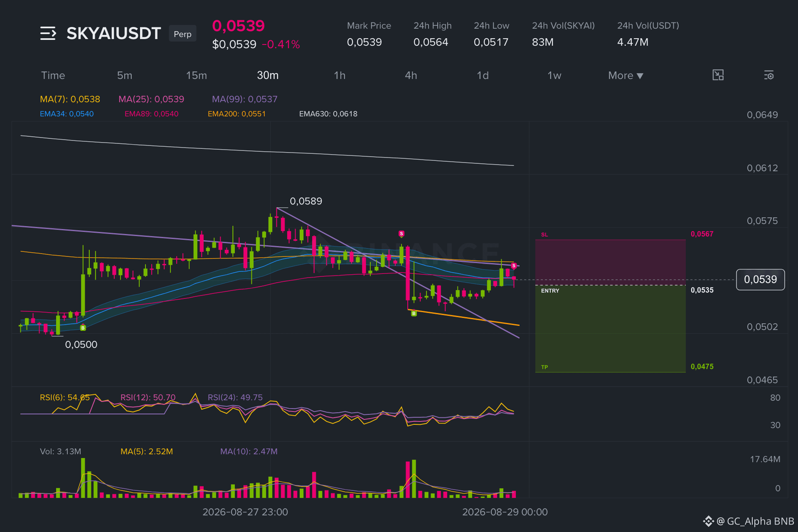
Task: Open the market list menu icon
Action: coord(48,33)
